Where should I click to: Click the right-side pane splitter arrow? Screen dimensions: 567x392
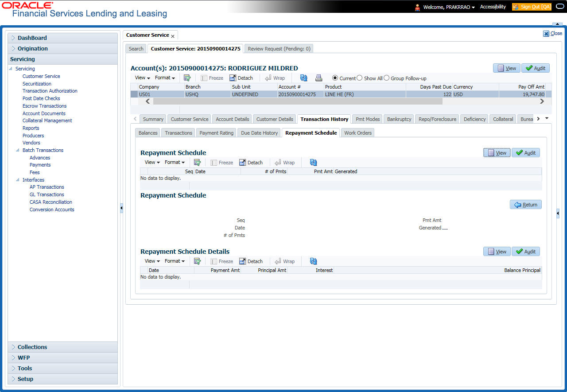click(x=558, y=213)
